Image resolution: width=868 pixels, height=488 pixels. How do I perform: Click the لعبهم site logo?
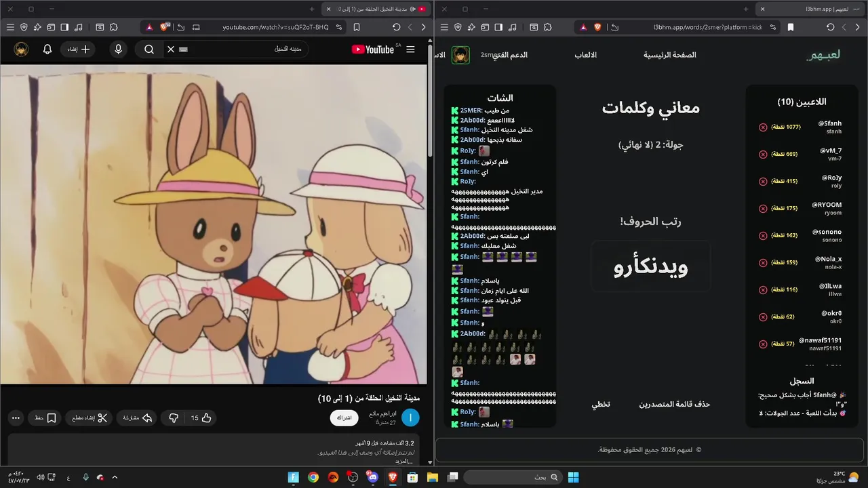[823, 55]
